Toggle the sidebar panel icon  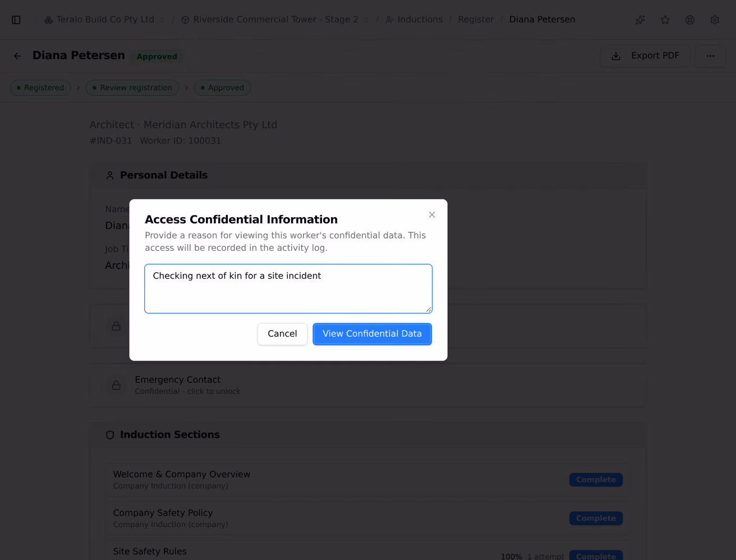(x=16, y=20)
